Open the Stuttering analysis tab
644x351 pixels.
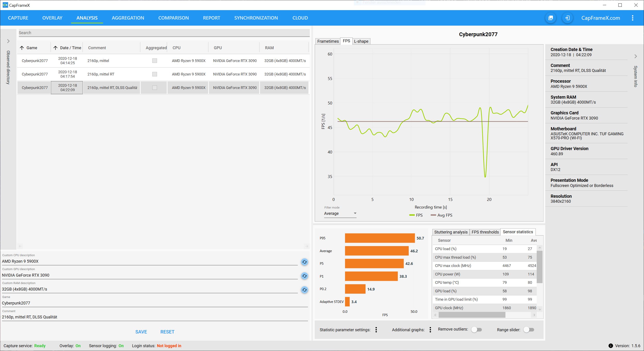[x=451, y=232]
